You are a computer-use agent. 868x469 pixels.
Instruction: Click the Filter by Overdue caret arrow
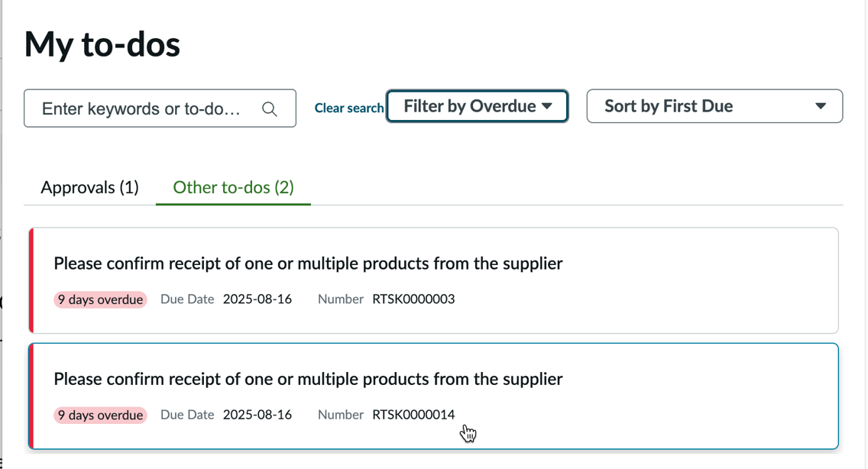(547, 106)
